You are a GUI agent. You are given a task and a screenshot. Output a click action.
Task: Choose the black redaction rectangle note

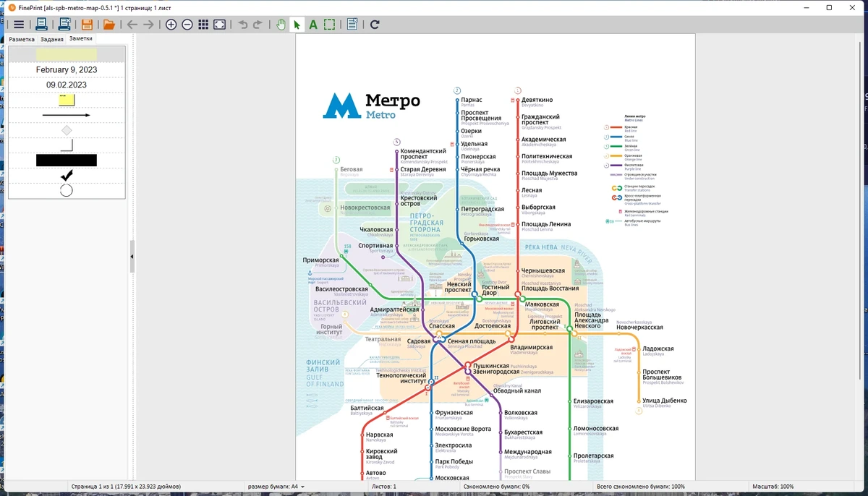pos(67,161)
